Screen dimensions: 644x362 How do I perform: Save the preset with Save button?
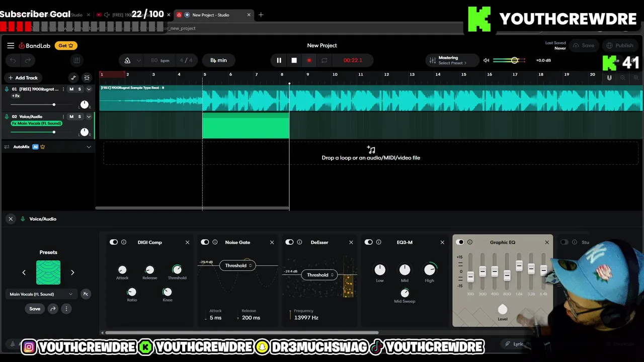35,309
